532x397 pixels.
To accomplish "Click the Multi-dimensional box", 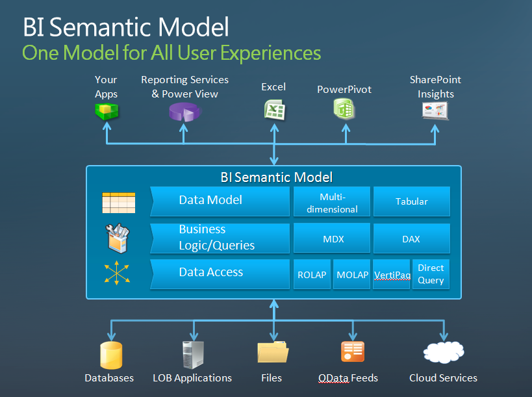I will point(332,201).
